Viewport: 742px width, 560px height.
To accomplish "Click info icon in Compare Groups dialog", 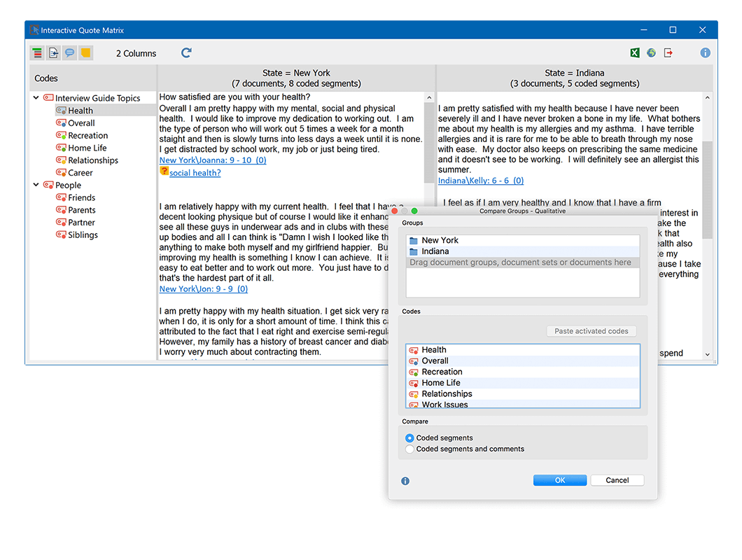I will (405, 481).
